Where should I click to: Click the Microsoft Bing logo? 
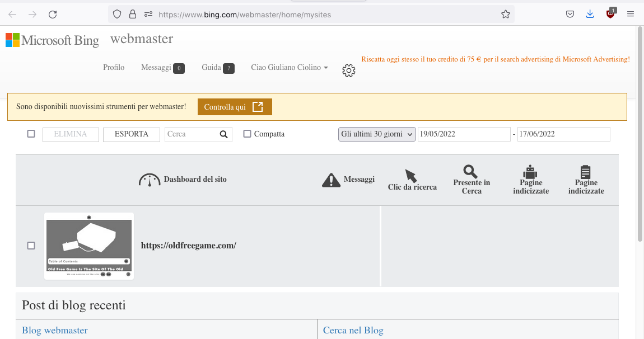click(52, 40)
